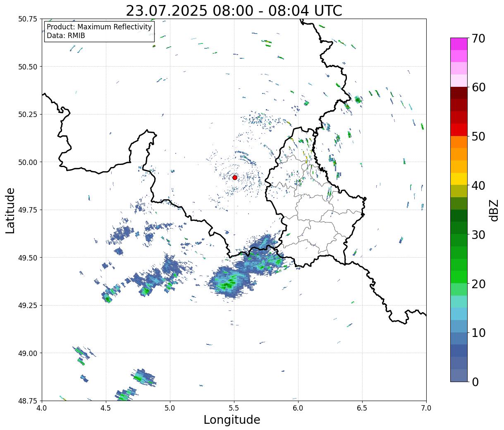Click the colorbar tick label 0
This screenshot has width=504, height=430.
click(x=475, y=382)
